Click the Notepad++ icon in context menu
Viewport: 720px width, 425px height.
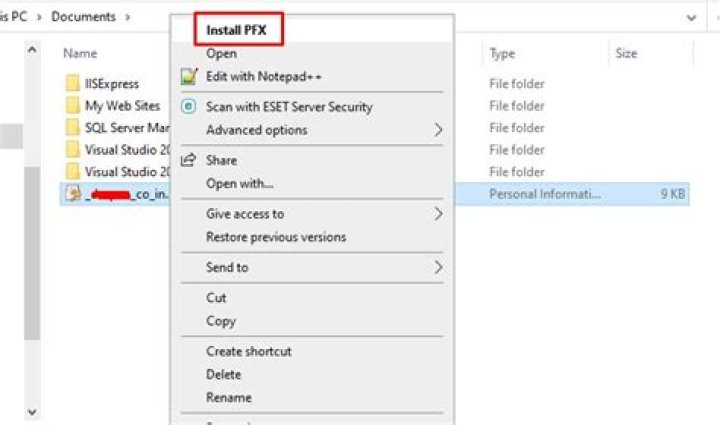coord(188,76)
